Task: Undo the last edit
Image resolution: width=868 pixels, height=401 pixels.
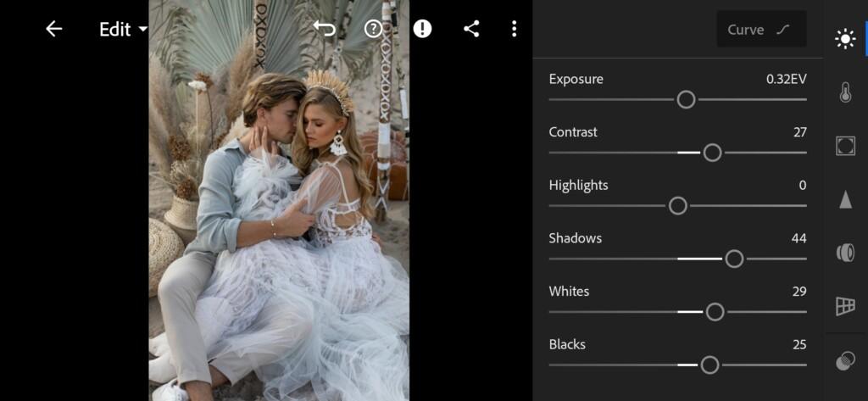Action: [x=325, y=29]
